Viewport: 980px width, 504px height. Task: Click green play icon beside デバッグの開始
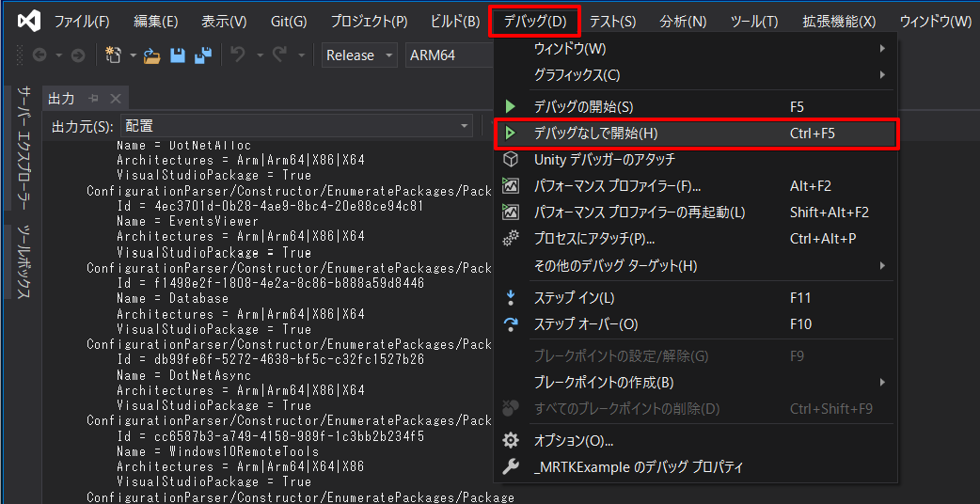pyautogui.click(x=511, y=107)
